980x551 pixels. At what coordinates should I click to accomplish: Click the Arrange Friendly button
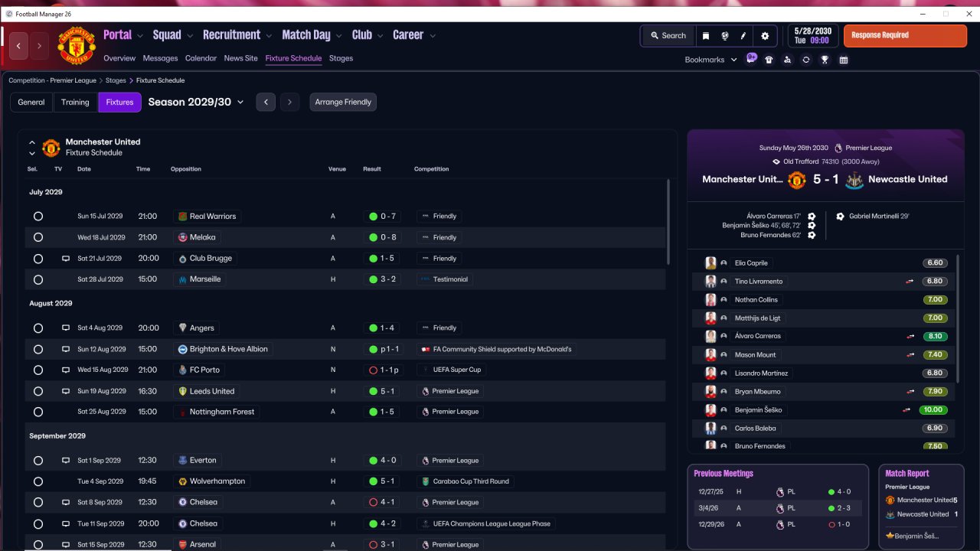343,103
